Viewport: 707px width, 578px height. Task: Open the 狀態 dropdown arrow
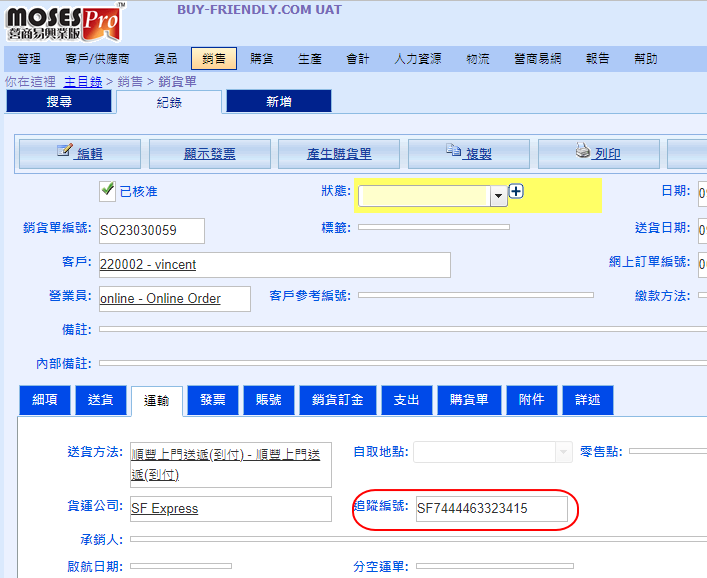(498, 196)
